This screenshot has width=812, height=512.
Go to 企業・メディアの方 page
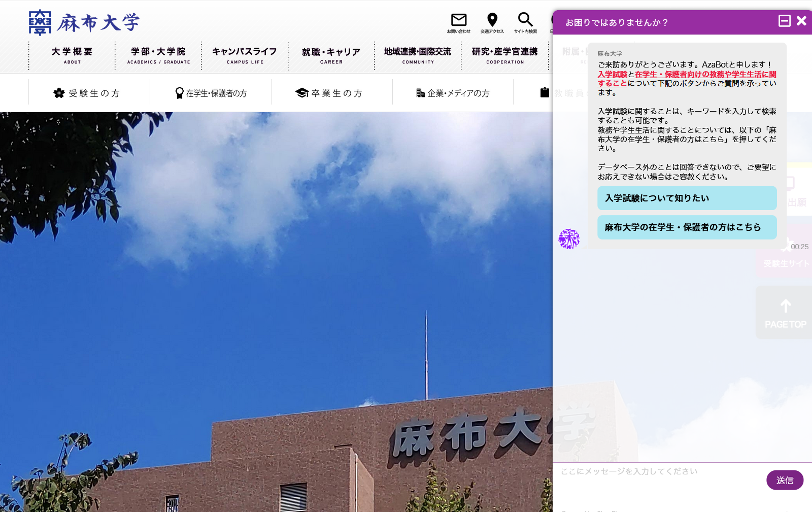tap(453, 93)
